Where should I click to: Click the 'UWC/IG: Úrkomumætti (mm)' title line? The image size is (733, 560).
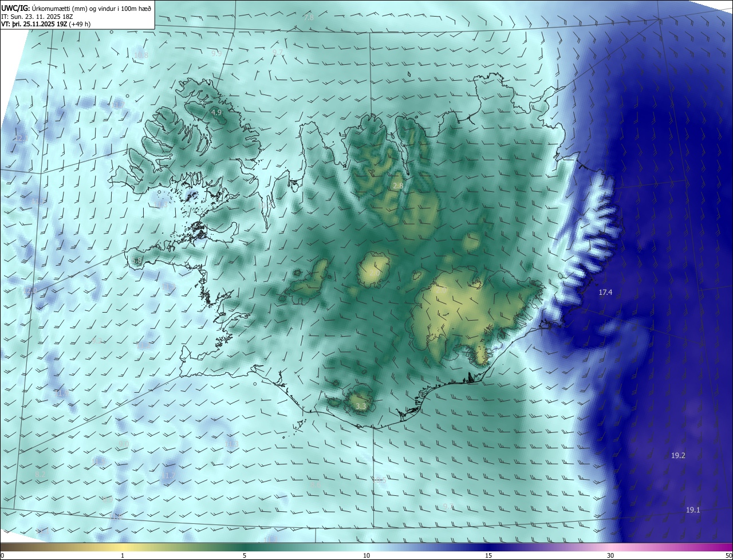coord(76,8)
